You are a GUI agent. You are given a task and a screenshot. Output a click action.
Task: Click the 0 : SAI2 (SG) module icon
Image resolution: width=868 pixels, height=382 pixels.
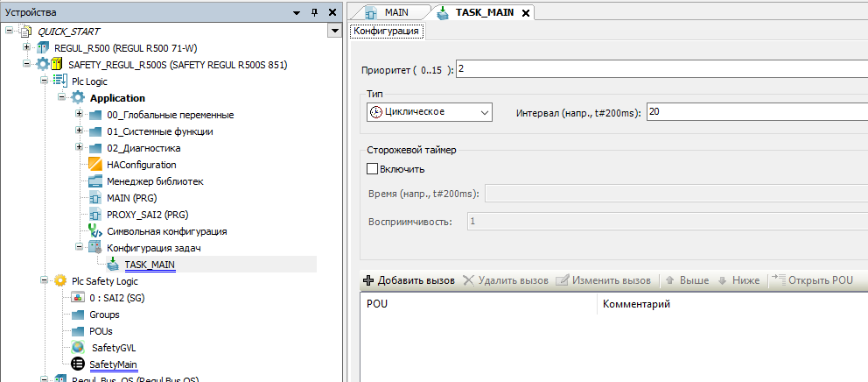tap(78, 298)
